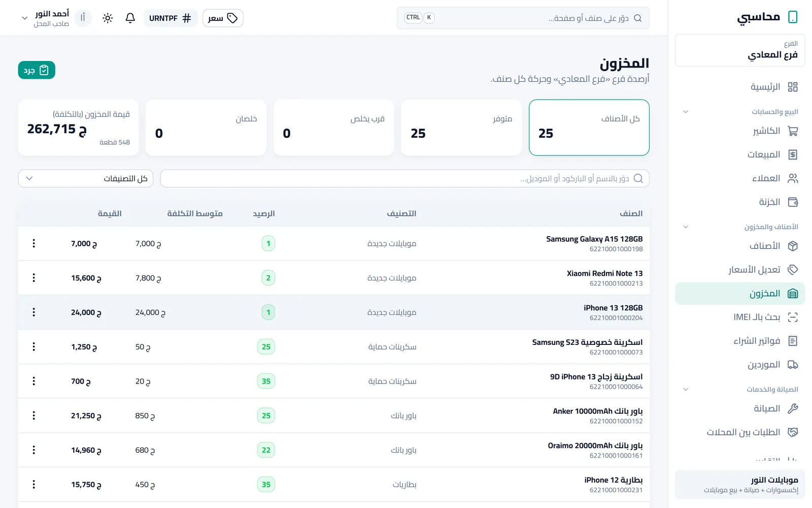Click the جرد stocktake button

[x=37, y=70]
